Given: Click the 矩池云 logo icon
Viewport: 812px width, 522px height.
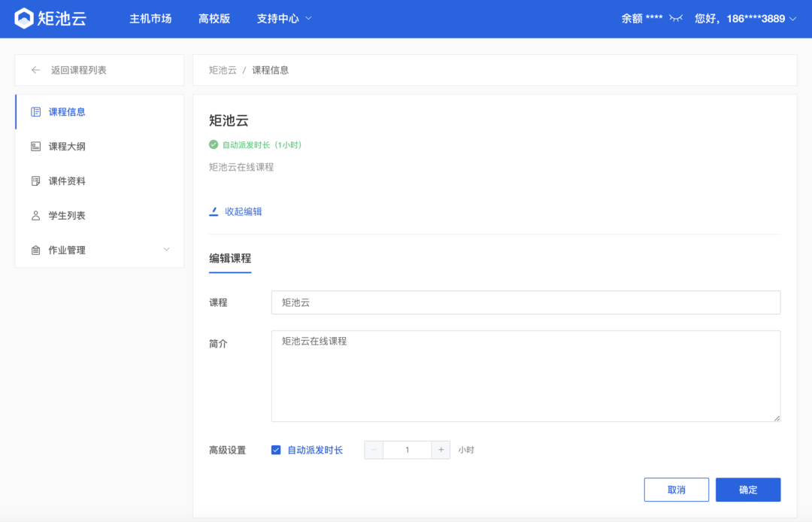Looking at the screenshot, I should (24, 19).
